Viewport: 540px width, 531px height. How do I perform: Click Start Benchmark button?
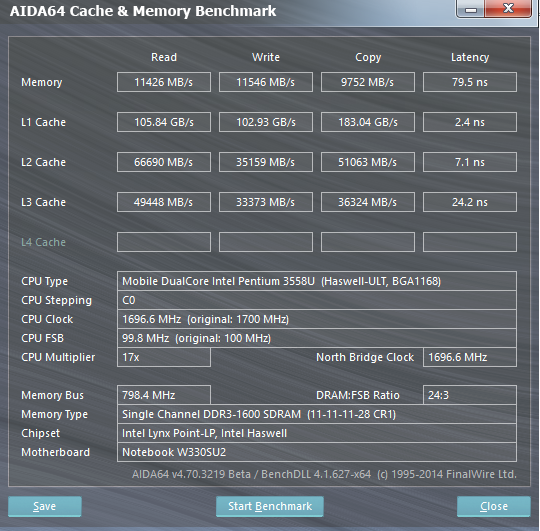pyautogui.click(x=270, y=506)
